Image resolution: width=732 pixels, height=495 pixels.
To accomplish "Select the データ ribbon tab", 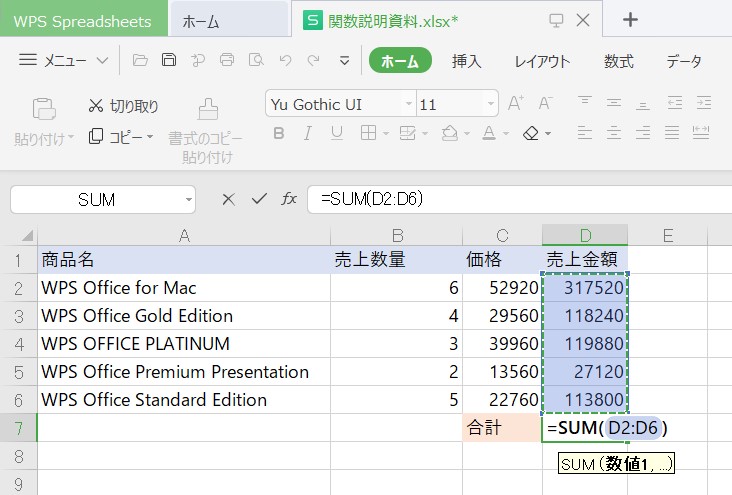I will click(x=684, y=61).
